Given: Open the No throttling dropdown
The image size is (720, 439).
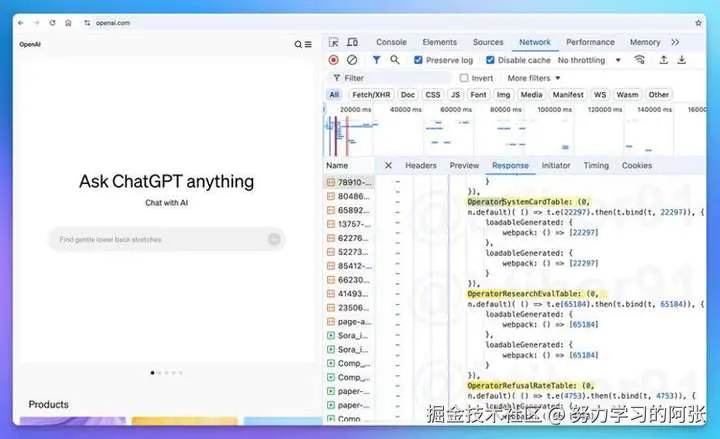Looking at the screenshot, I should pyautogui.click(x=589, y=60).
